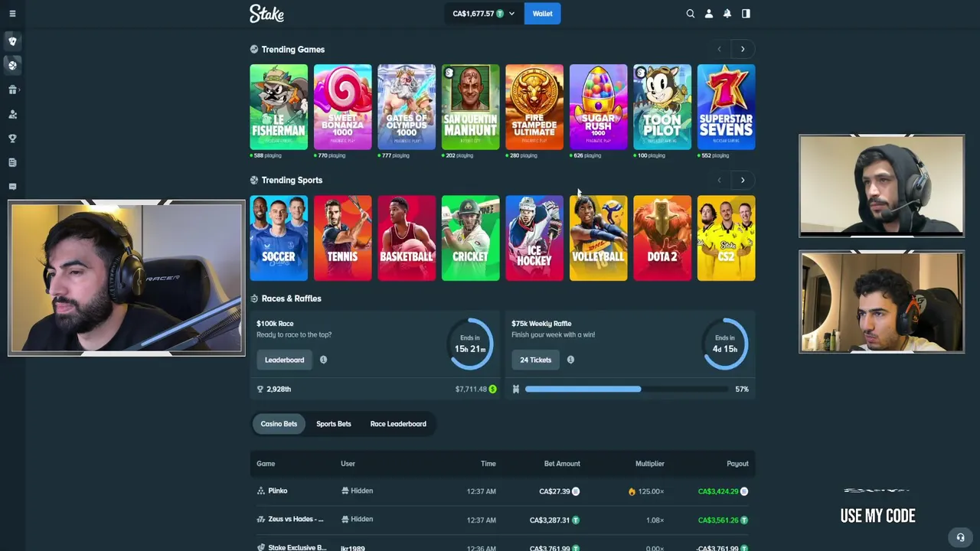Viewport: 980px width, 551px height.
Task: Click the Leaderboard button in $100k Race
Action: pos(284,360)
